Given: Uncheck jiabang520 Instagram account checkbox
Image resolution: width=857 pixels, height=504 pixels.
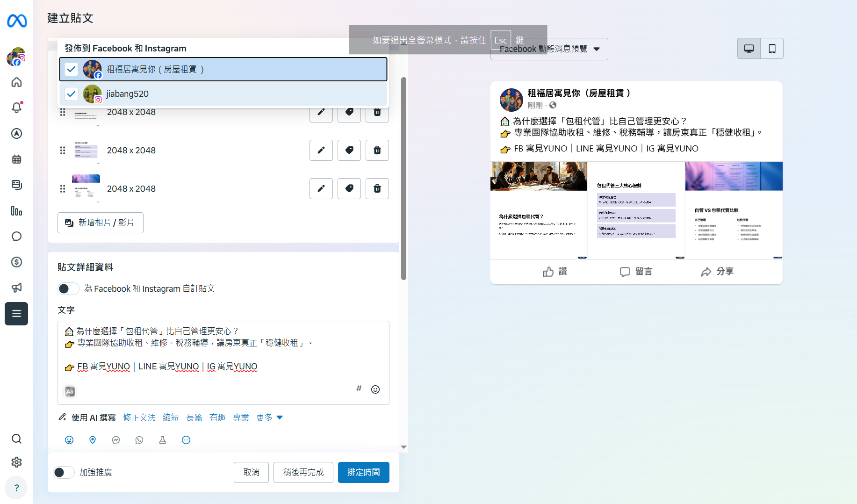Looking at the screenshot, I should pyautogui.click(x=71, y=94).
